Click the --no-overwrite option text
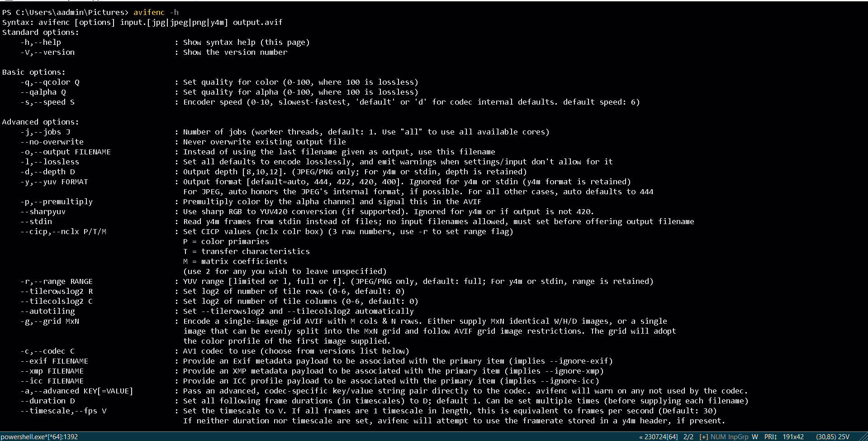 point(52,142)
